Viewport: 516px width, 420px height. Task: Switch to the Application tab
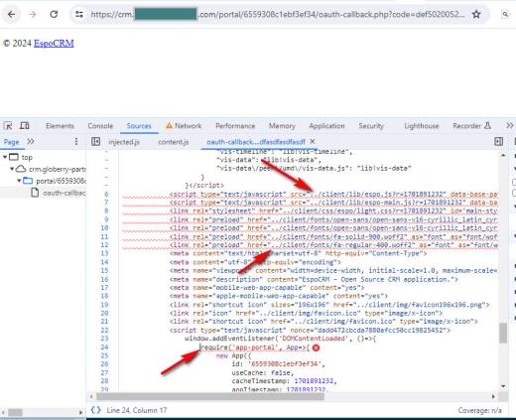[326, 126]
